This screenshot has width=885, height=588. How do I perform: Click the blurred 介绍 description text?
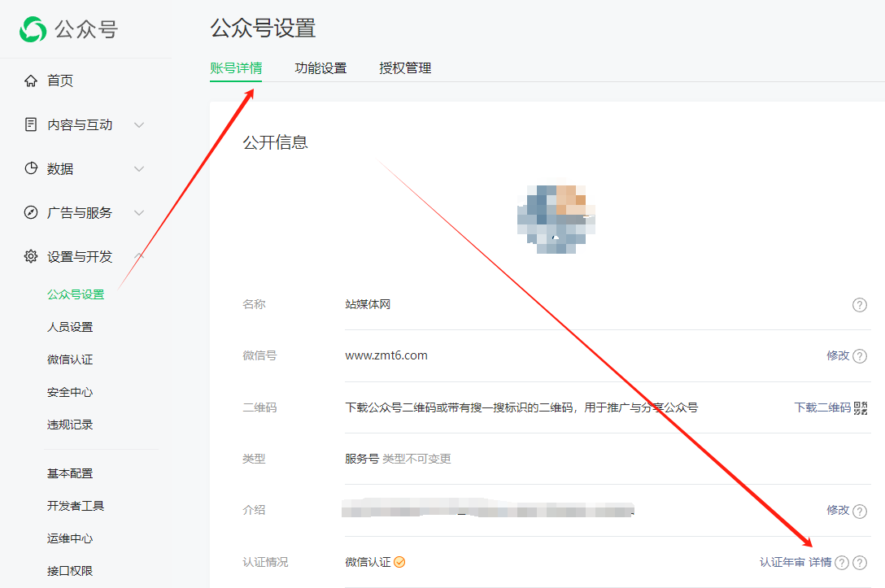(x=488, y=509)
